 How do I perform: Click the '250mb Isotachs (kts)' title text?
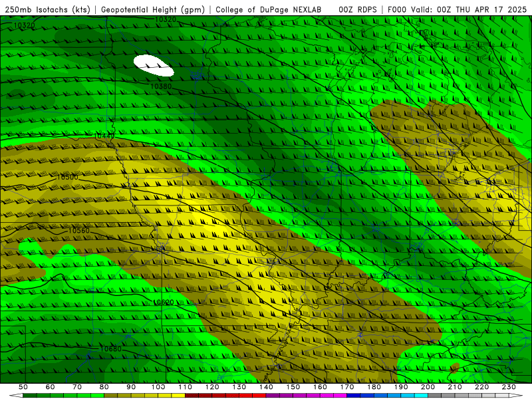pos(47,10)
